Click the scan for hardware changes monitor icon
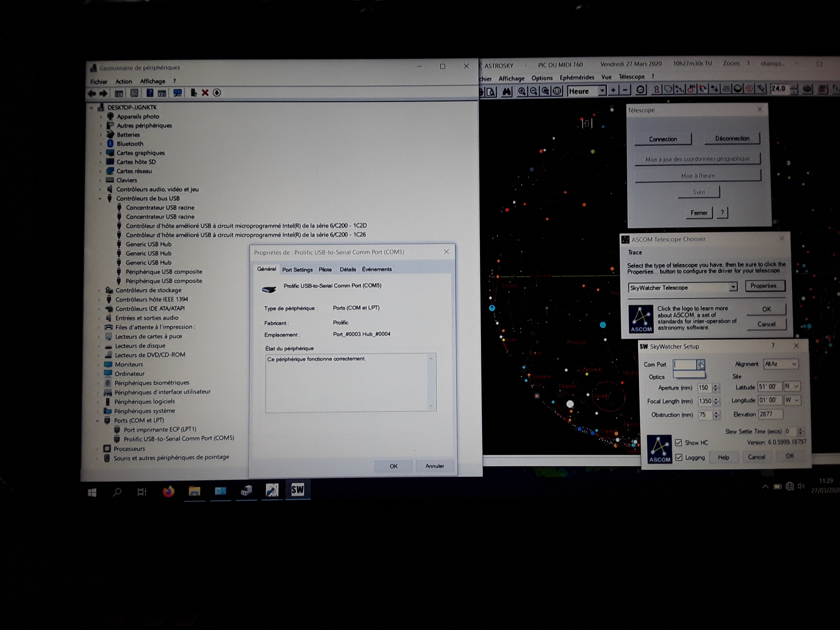Viewport: 840px width, 630px height. coord(177,93)
